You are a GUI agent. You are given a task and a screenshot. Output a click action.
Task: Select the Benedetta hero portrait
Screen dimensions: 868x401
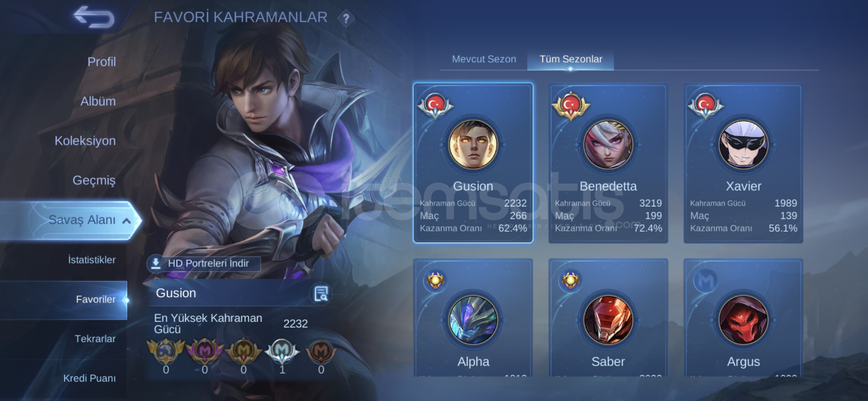tap(608, 144)
